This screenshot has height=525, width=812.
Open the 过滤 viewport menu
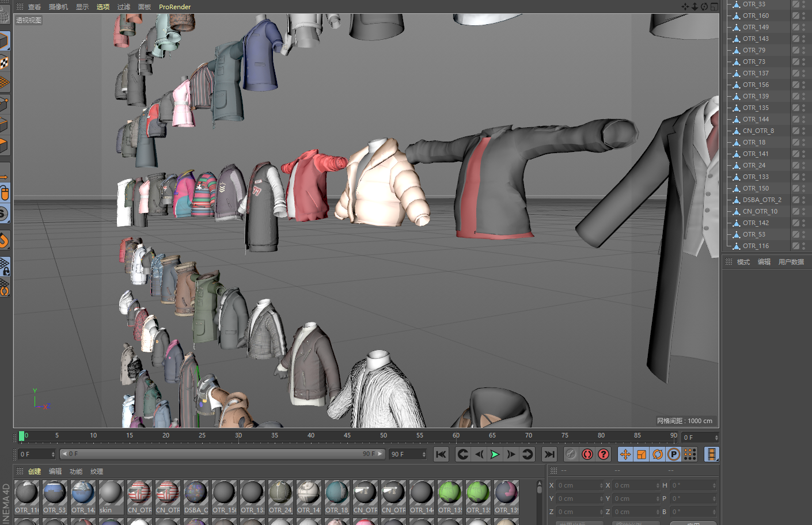coord(124,7)
